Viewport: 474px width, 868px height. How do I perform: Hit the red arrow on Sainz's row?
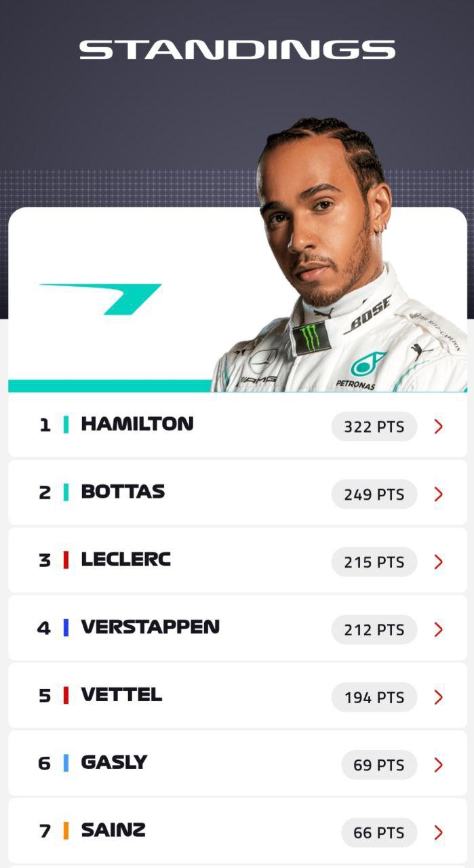pyautogui.click(x=439, y=833)
